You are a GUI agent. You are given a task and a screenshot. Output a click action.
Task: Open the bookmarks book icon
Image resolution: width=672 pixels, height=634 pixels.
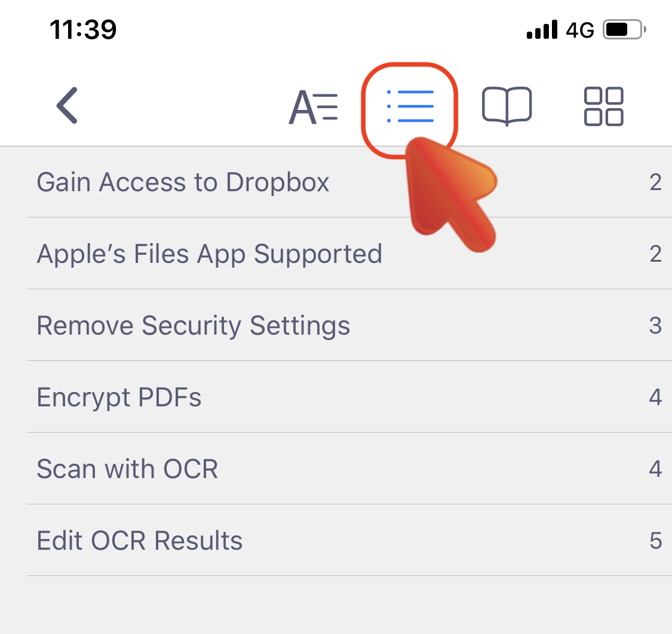click(507, 106)
